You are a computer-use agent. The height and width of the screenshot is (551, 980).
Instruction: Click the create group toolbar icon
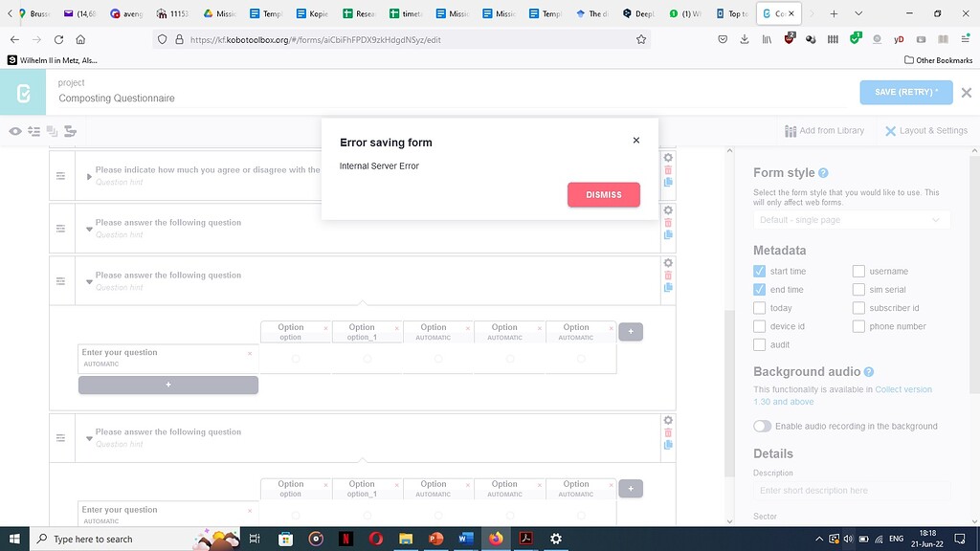point(52,131)
